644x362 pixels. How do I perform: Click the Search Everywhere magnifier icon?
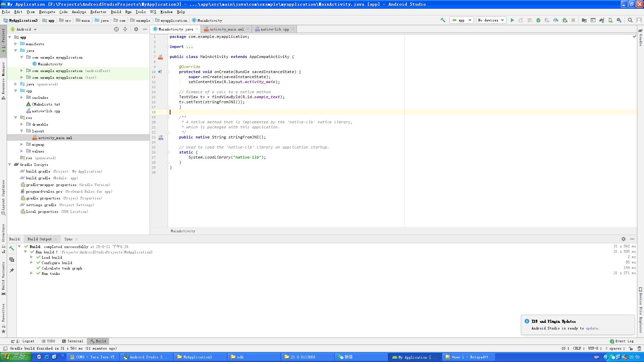630,20
